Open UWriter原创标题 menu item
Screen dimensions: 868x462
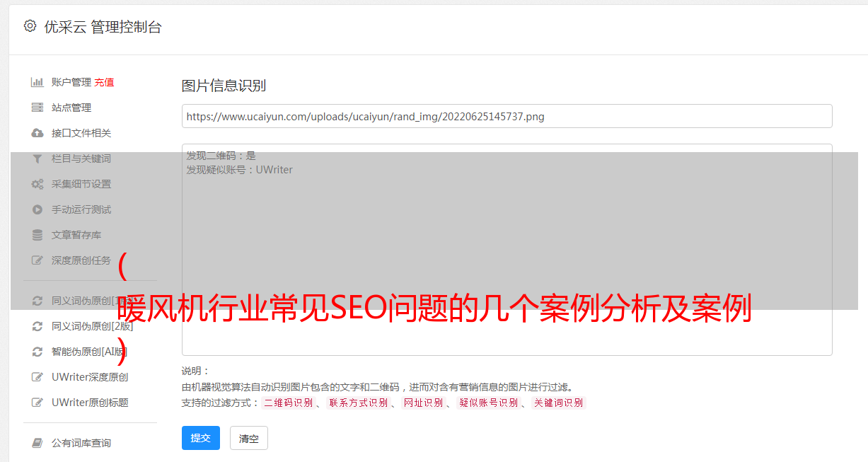(x=90, y=403)
